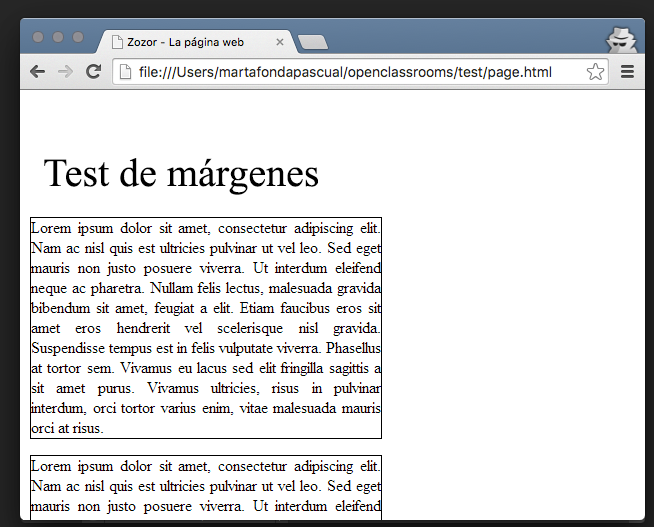The image size is (654, 527).
Task: Click the second, cut-off Lorem ipsum paragraph
Action: pyautogui.click(x=206, y=487)
